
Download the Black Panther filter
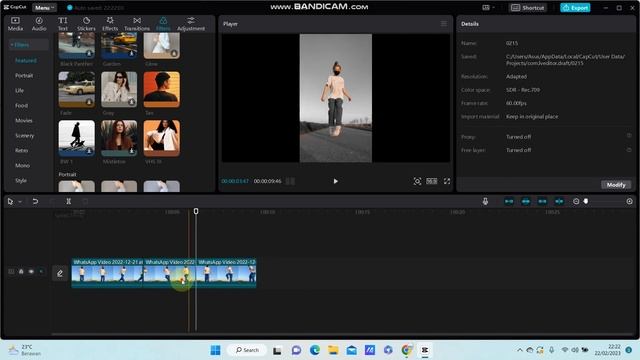[89, 53]
